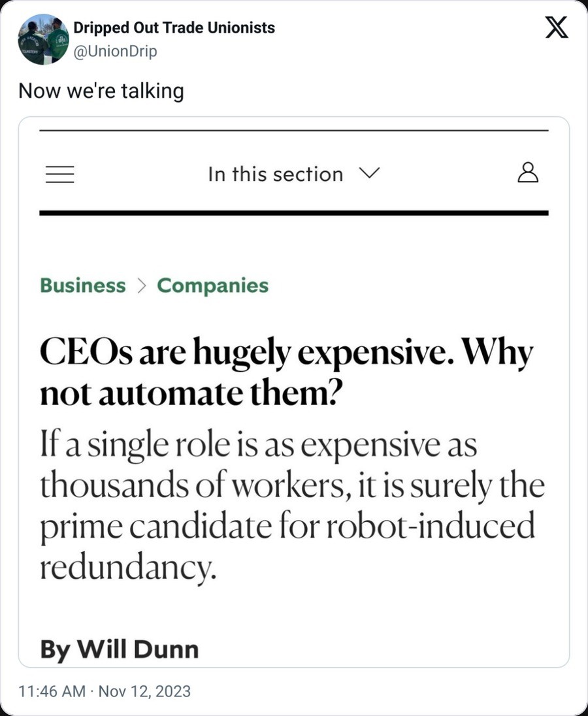Open the @UnionDrip handle
The height and width of the screenshot is (716, 588).
[115, 51]
